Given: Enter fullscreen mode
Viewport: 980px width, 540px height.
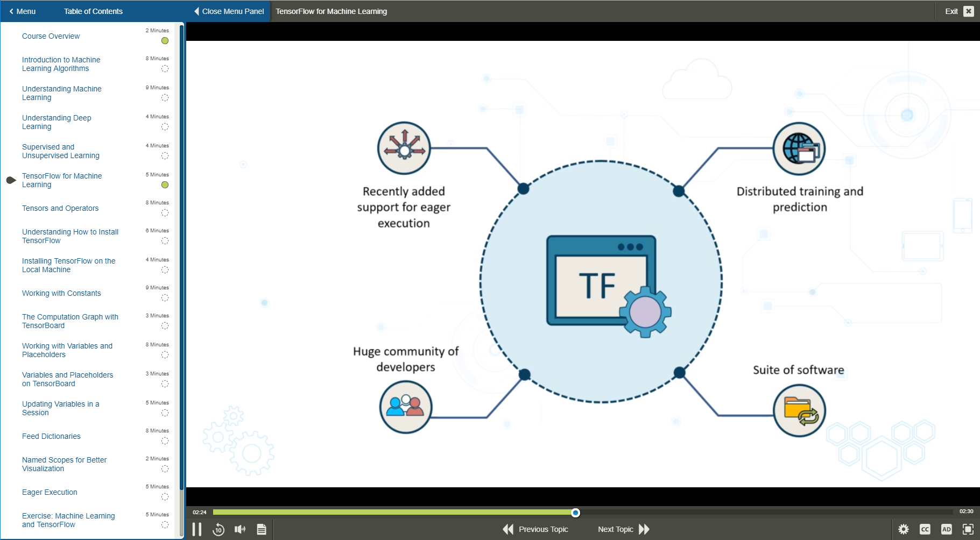Looking at the screenshot, I should point(969,529).
